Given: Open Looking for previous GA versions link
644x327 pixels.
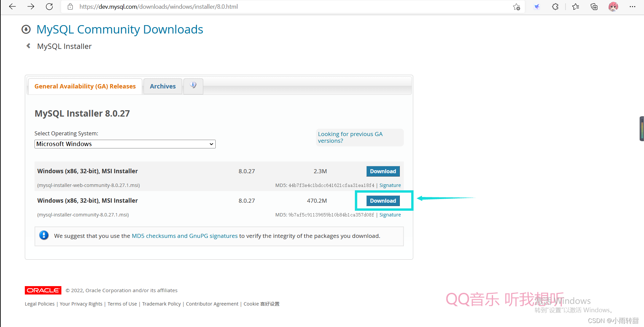Looking at the screenshot, I should (350, 137).
